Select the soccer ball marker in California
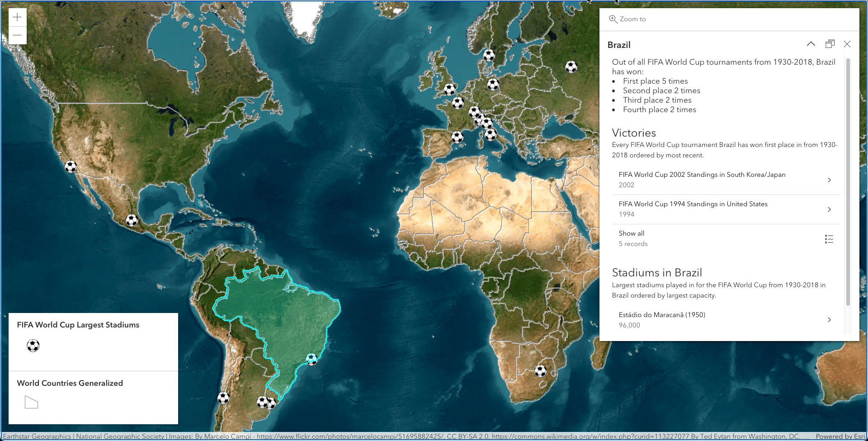The height and width of the screenshot is (441, 868). tap(71, 167)
